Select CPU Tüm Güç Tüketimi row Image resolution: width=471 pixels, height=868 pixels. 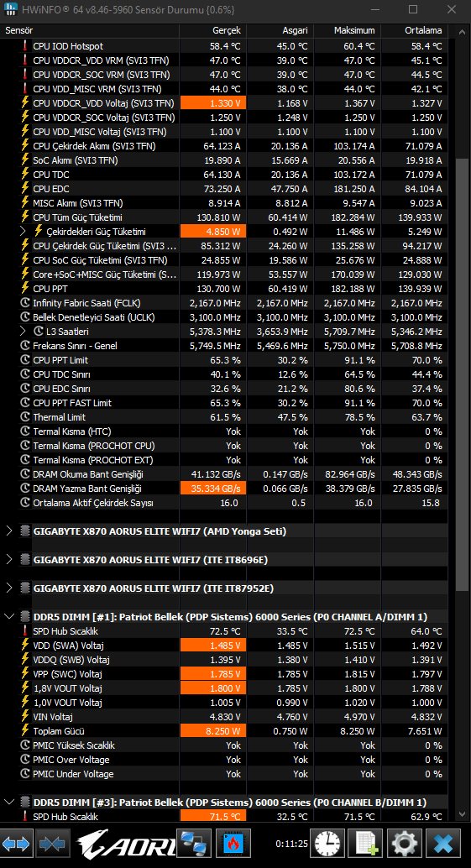click(224, 217)
